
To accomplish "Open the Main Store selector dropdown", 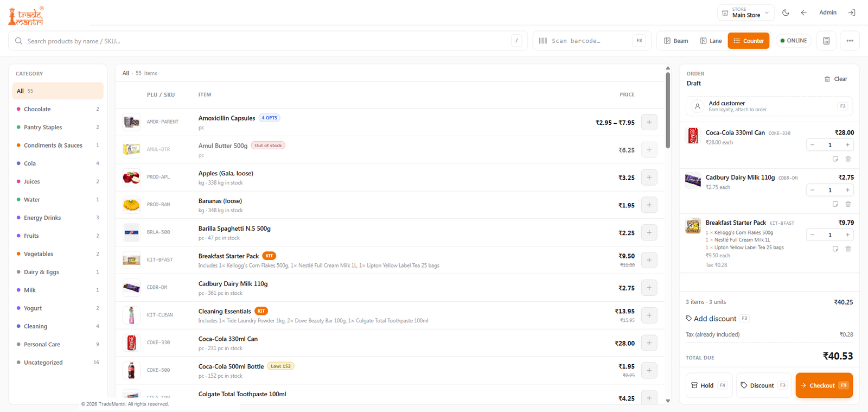I will point(745,12).
